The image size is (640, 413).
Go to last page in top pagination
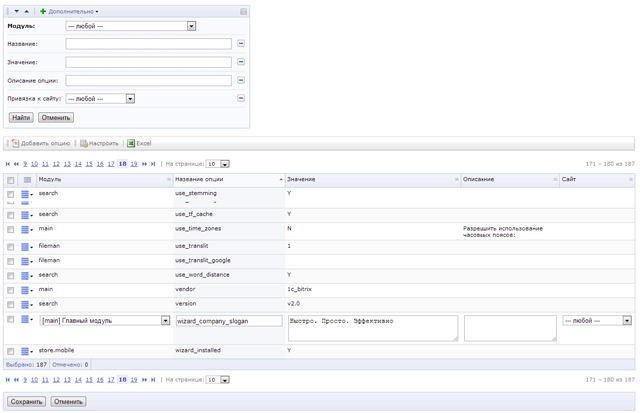[154, 163]
